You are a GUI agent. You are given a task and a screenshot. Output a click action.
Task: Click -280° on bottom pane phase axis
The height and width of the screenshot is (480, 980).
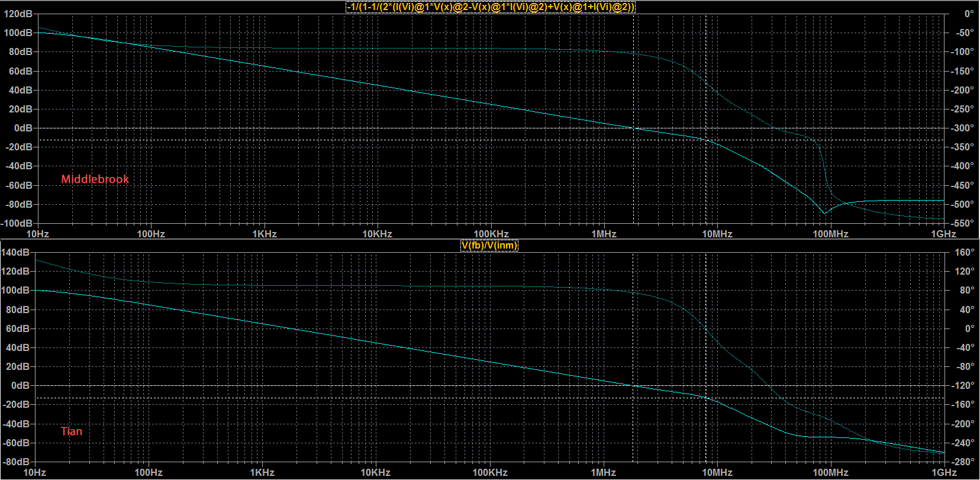click(x=963, y=462)
